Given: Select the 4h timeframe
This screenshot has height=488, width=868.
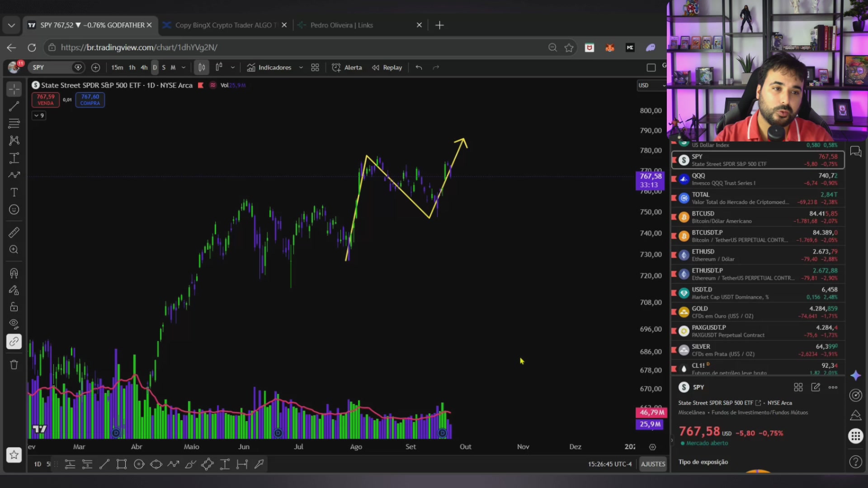Looking at the screenshot, I should click(x=144, y=67).
